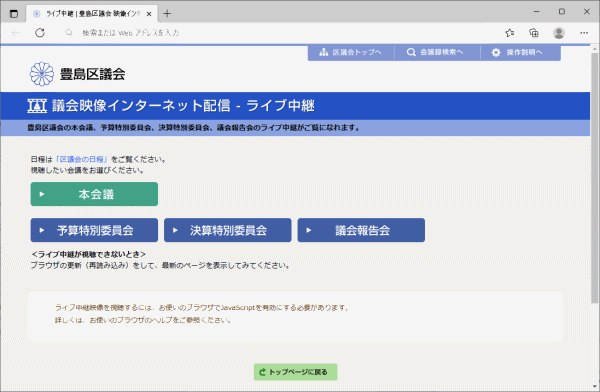Click play arrow on 決算特別委員会 button

pyautogui.click(x=175, y=230)
